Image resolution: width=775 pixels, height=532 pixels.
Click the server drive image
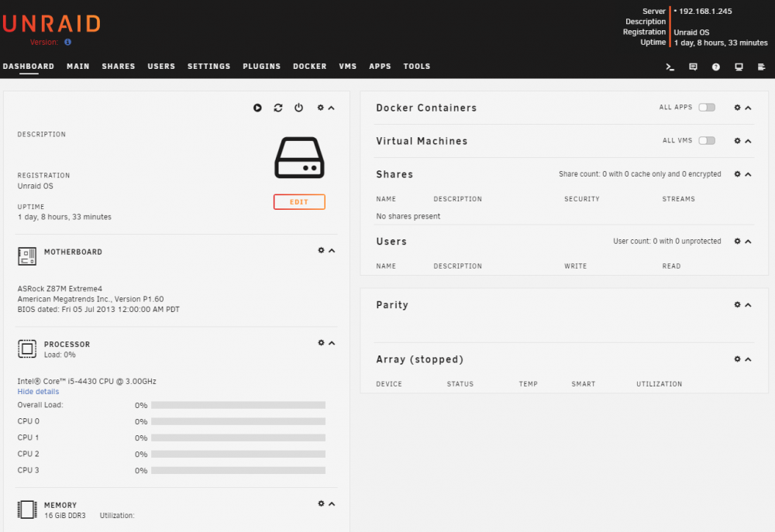tap(299, 157)
